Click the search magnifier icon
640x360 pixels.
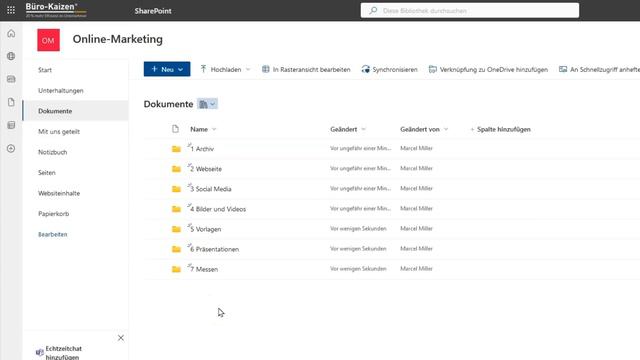coord(373,11)
